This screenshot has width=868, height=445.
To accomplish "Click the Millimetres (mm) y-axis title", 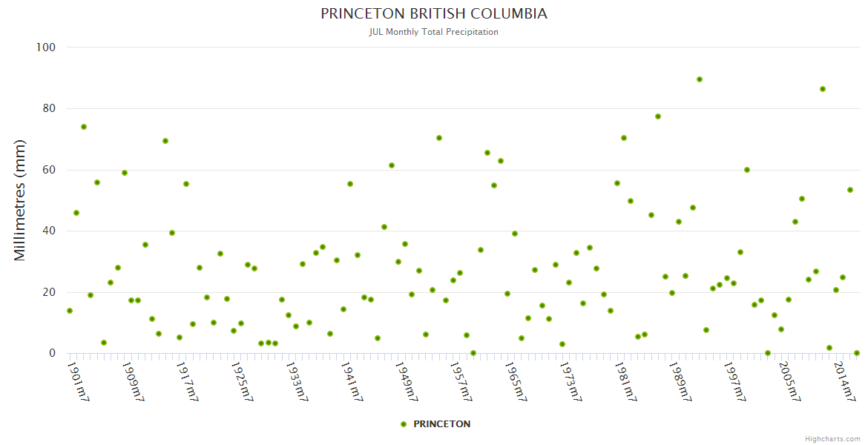I will [20, 200].
